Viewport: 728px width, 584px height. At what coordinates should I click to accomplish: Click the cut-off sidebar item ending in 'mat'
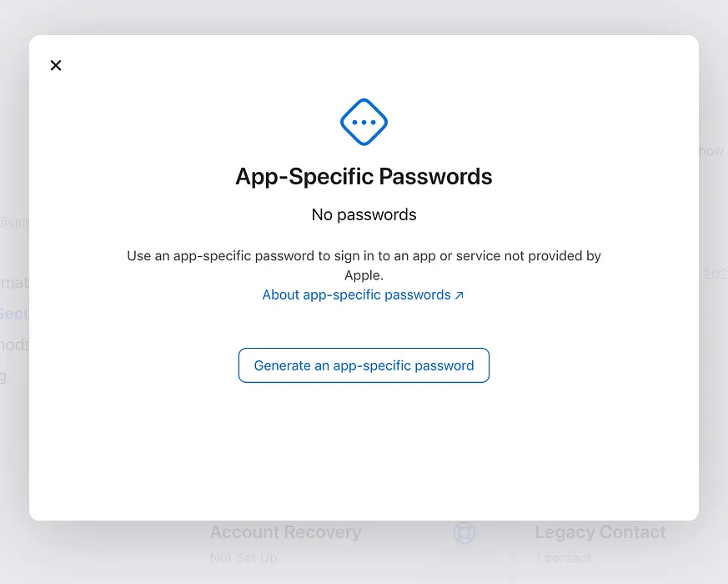pyautogui.click(x=14, y=283)
